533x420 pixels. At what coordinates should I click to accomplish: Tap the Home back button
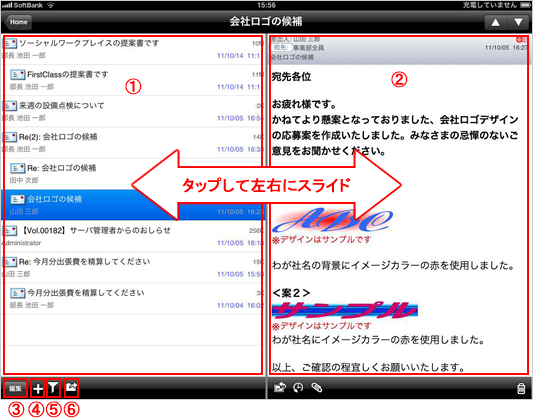pos(18,22)
